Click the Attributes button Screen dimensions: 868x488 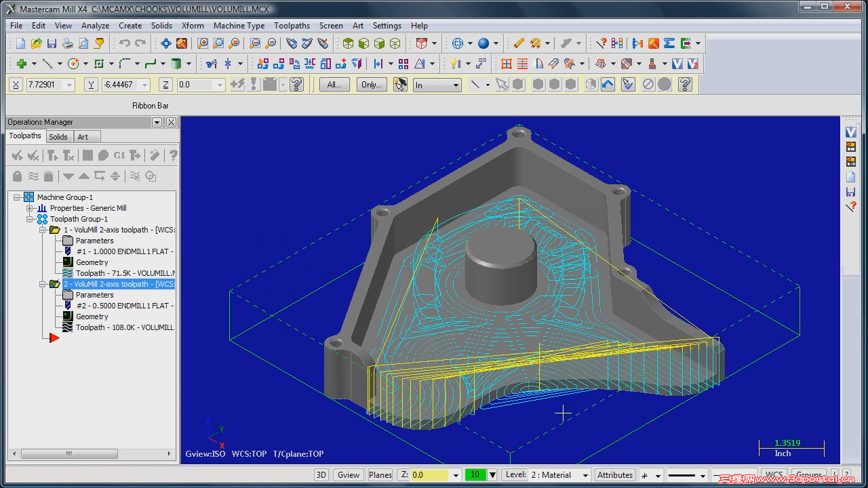(x=615, y=475)
